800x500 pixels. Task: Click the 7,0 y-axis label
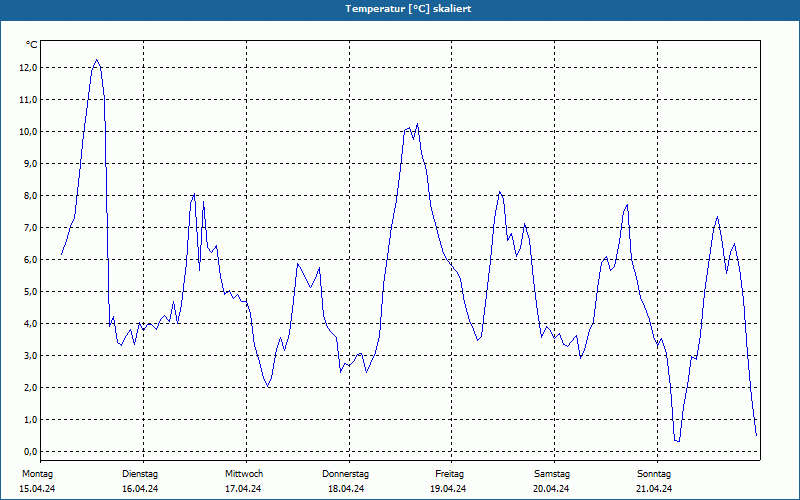coord(29,228)
